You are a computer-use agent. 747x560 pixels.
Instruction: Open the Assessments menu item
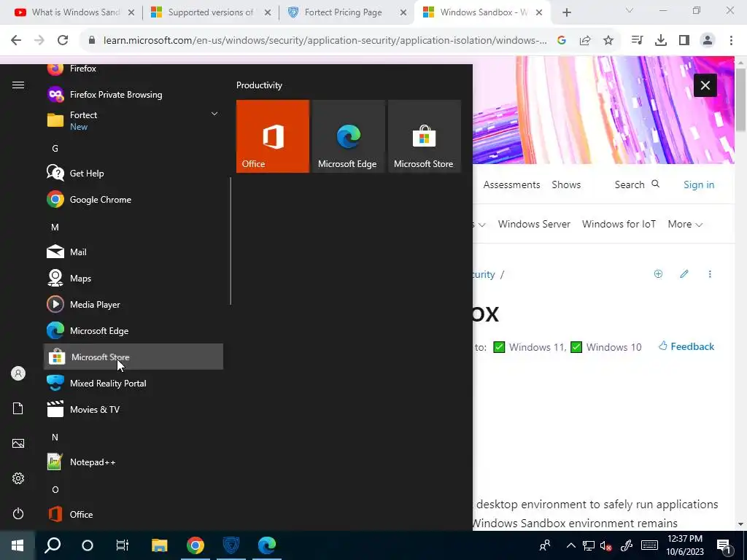pos(511,184)
